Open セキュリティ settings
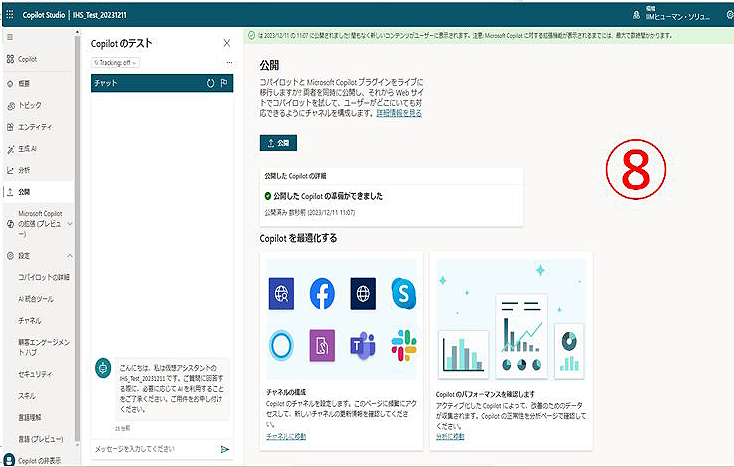734x467 pixels. click(35, 374)
